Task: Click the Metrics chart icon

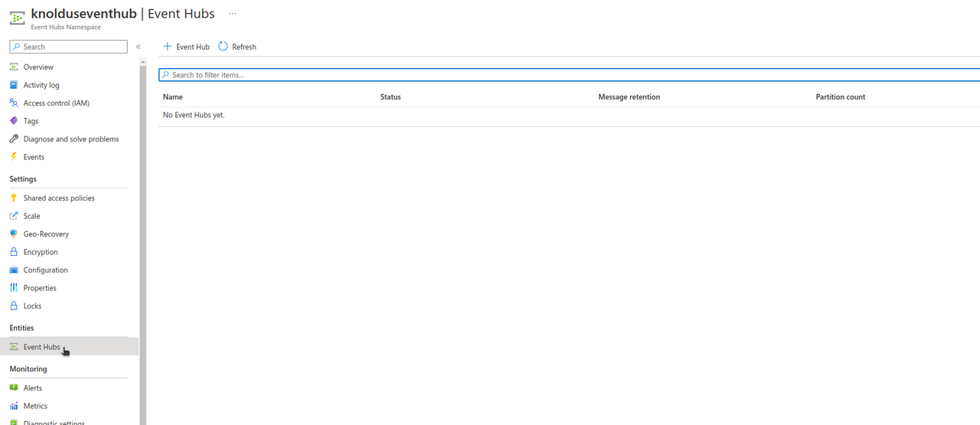Action: [x=14, y=406]
